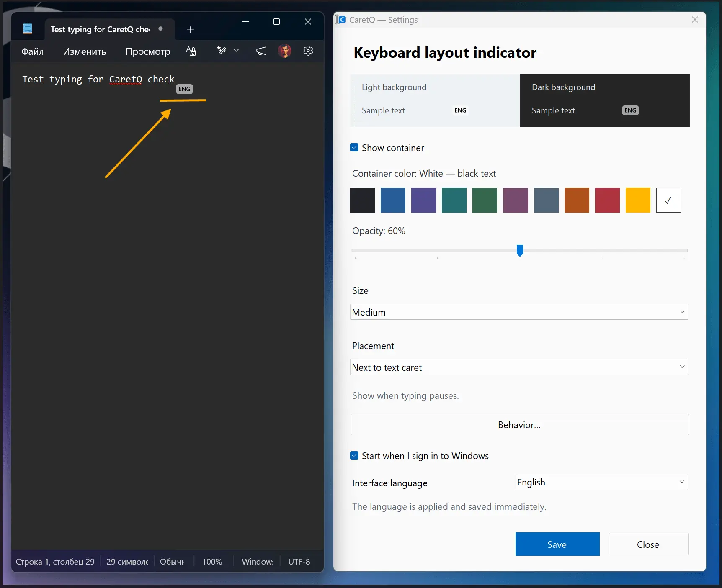Select the green container color swatch

(485, 200)
